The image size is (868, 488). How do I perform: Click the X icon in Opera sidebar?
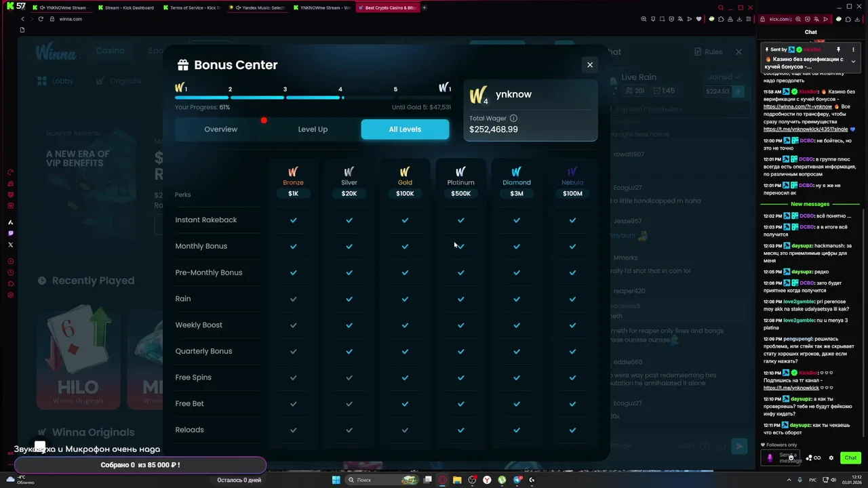pos(10,245)
